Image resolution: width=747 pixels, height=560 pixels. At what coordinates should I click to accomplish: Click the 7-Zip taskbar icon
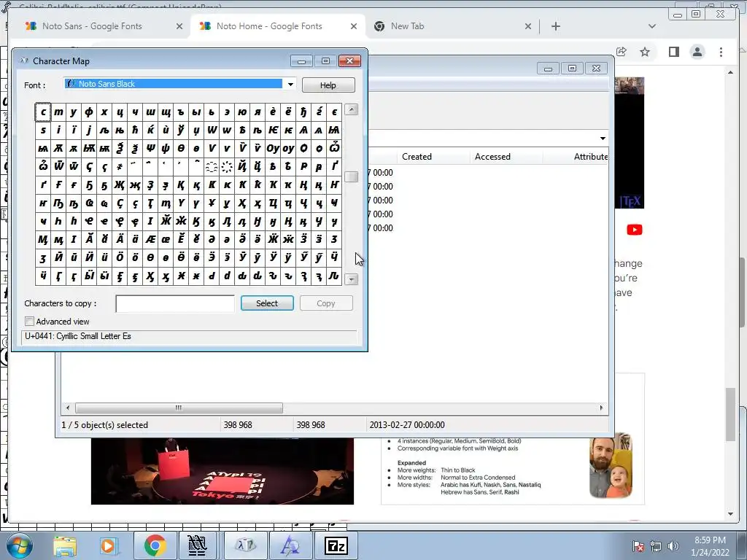[x=336, y=545]
